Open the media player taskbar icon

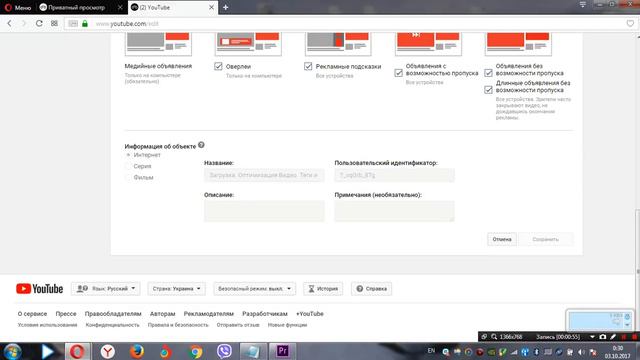click(47, 351)
